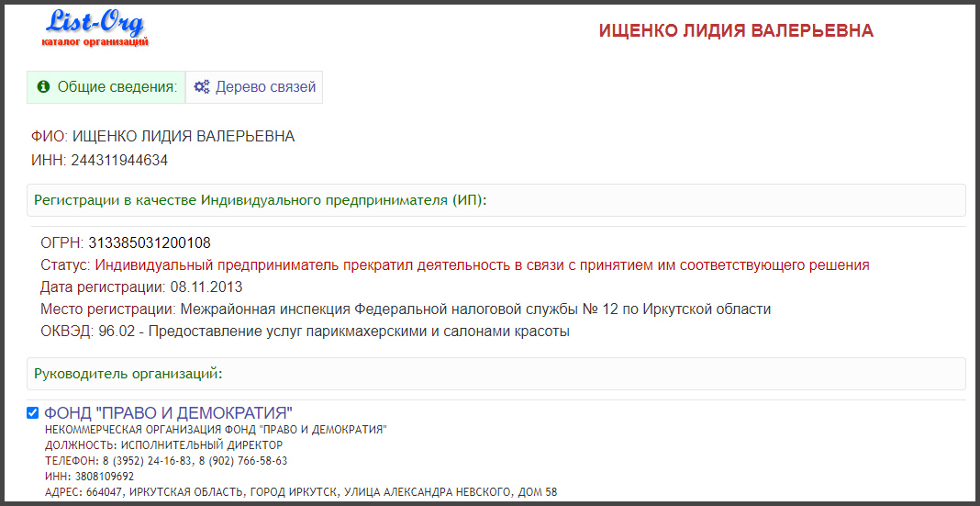Click the gears icon beside Дерево связей
The image size is (980, 506).
point(201,87)
